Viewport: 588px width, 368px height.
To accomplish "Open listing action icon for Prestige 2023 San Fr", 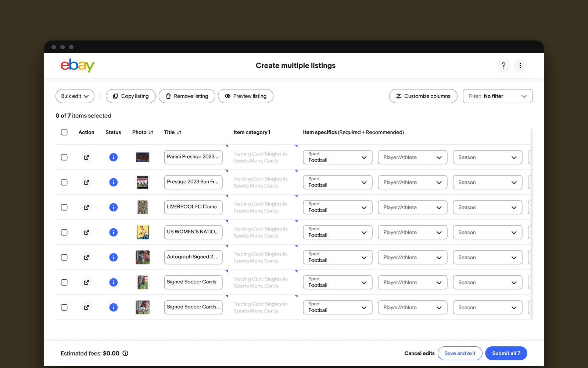I will click(x=86, y=182).
